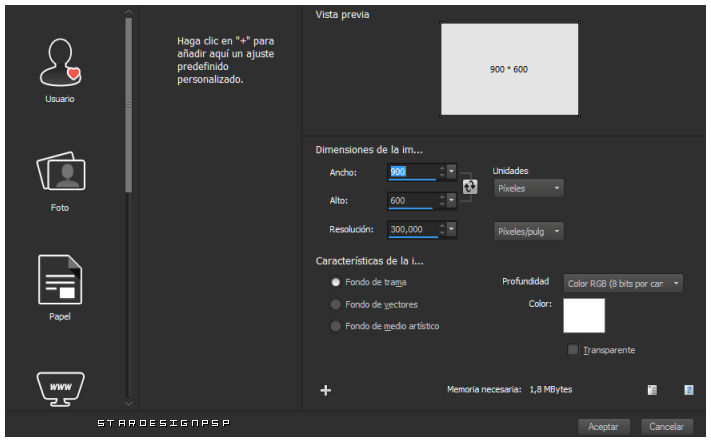Click the Dimensiones de la im... heading

coord(369,150)
